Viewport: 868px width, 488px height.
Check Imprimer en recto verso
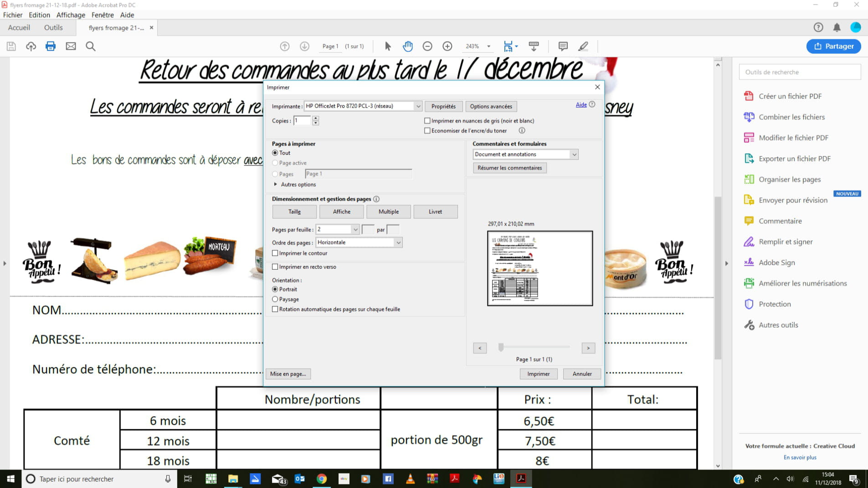pos(275,267)
